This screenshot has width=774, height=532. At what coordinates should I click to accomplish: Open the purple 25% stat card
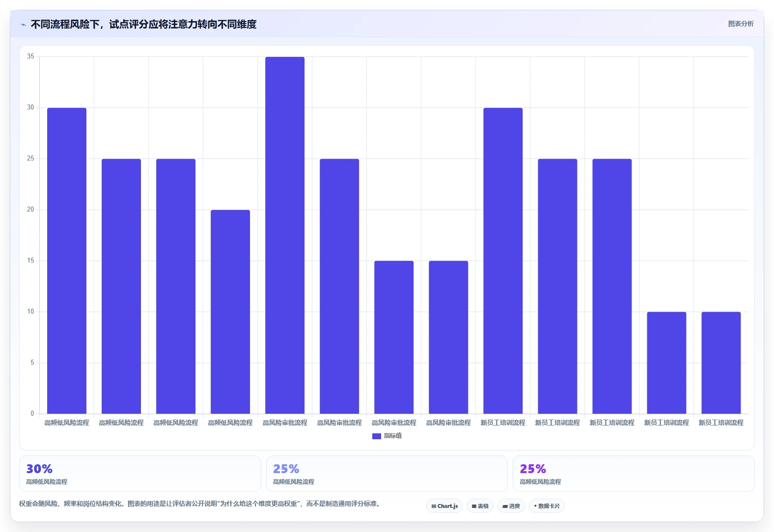(634, 474)
